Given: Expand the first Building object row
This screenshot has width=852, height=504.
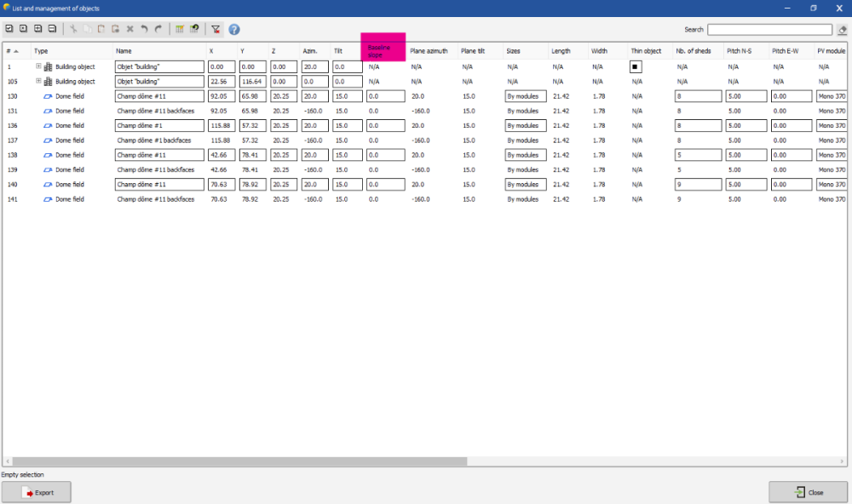Looking at the screenshot, I should (x=38, y=66).
